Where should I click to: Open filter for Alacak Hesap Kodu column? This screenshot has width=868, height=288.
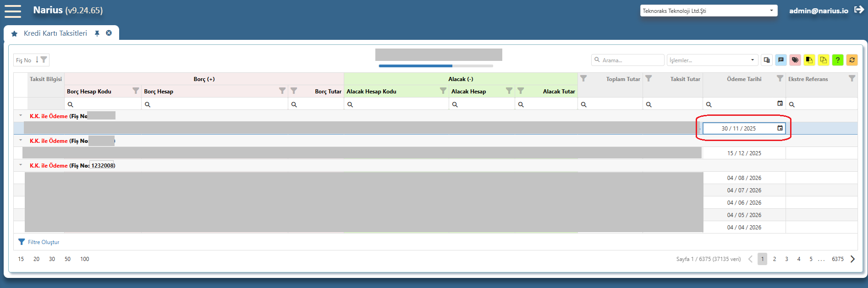click(443, 91)
